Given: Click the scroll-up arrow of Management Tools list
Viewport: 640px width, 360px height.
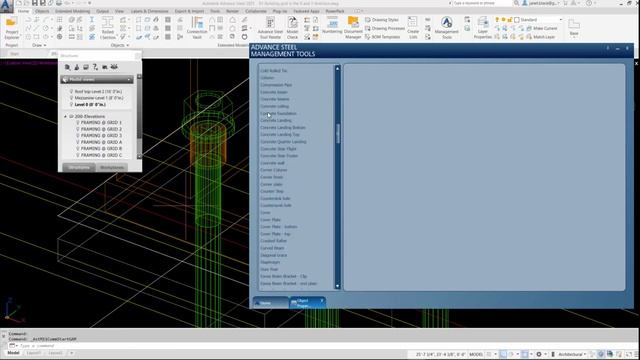Looking at the screenshot, I should pyautogui.click(x=338, y=68).
